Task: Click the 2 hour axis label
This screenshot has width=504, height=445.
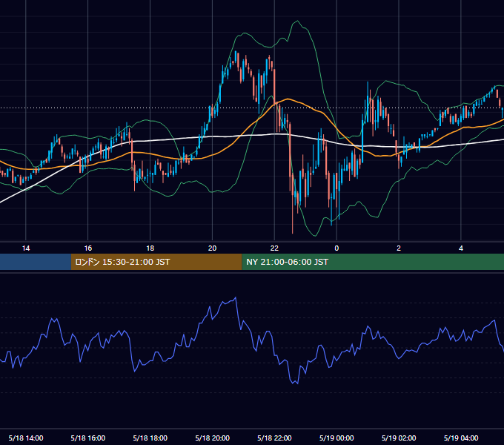Action: click(399, 248)
